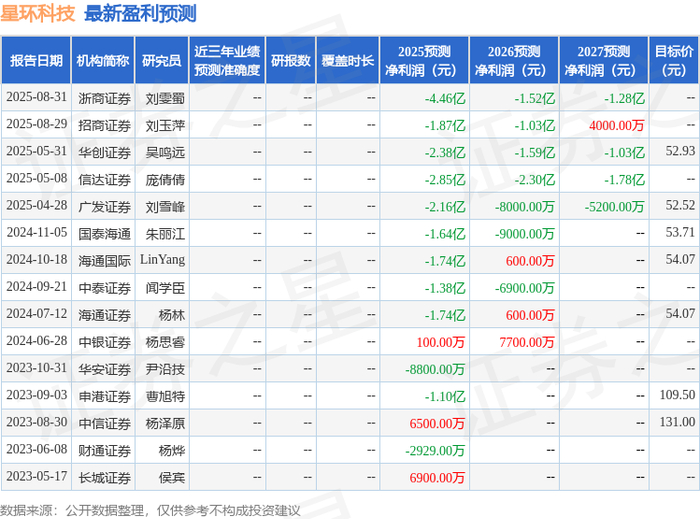
Task: Click the -6900.00万 value
Action: [x=525, y=288]
